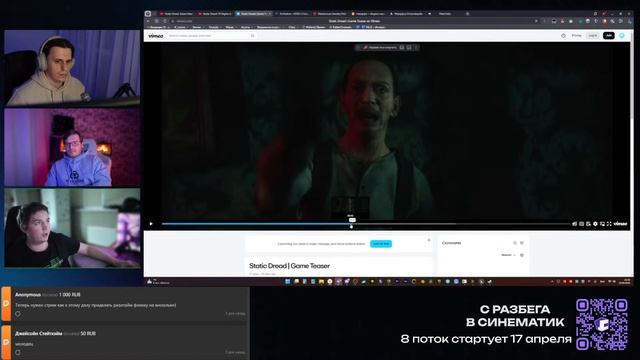The height and width of the screenshot is (360, 640).
Task: Open the Vimeo home logo in the header
Action: (156, 36)
